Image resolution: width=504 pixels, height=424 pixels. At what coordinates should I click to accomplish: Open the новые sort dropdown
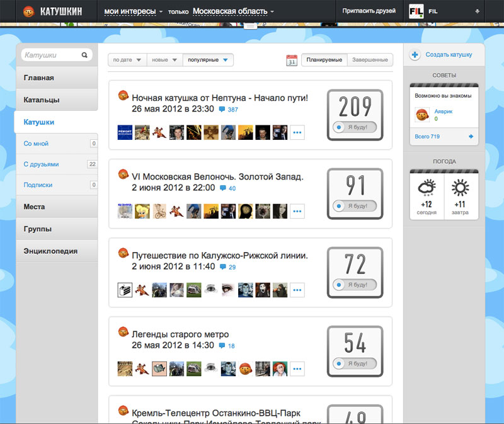(165, 60)
